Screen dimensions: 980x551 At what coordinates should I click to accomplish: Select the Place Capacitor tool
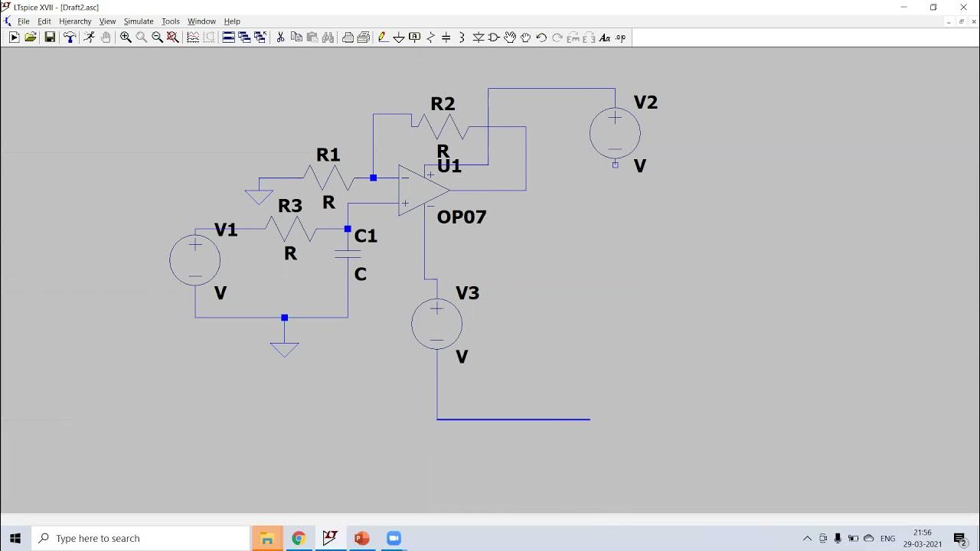(x=446, y=37)
